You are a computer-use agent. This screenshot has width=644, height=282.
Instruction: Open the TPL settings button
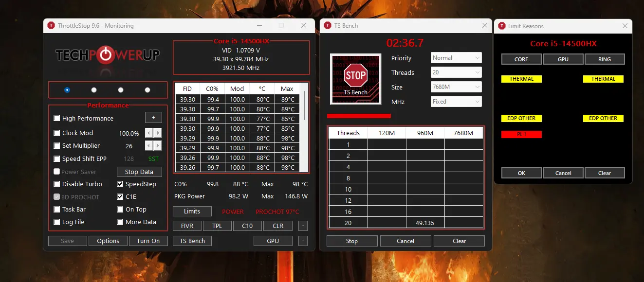coord(217,226)
